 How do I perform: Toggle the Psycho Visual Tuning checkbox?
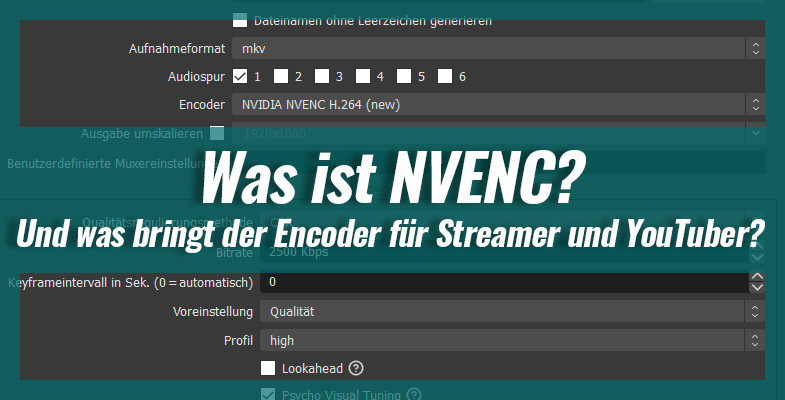click(268, 394)
